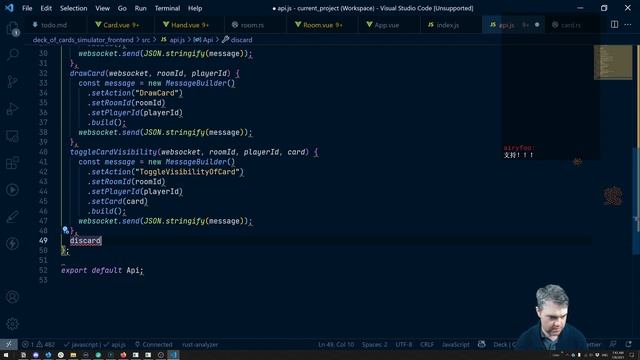Viewport: 640px width, 360px height.
Task: Click rust-analyzer in status bar
Action: 200,344
